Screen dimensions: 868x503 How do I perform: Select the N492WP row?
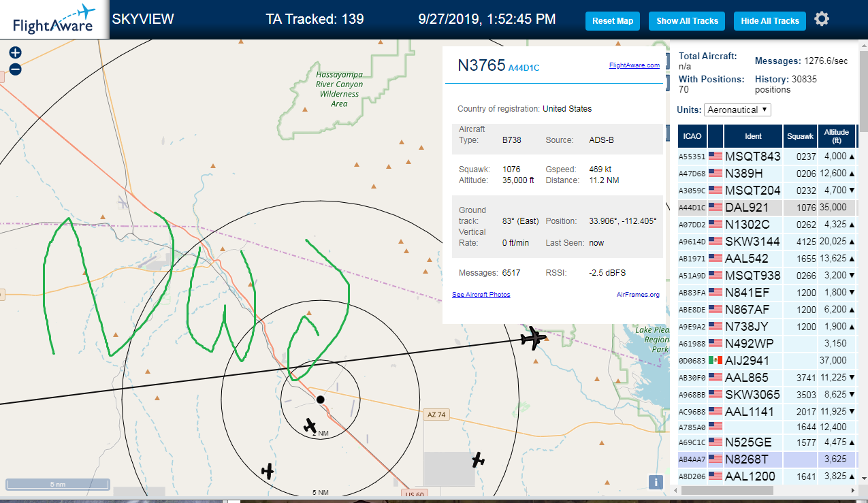click(x=767, y=344)
